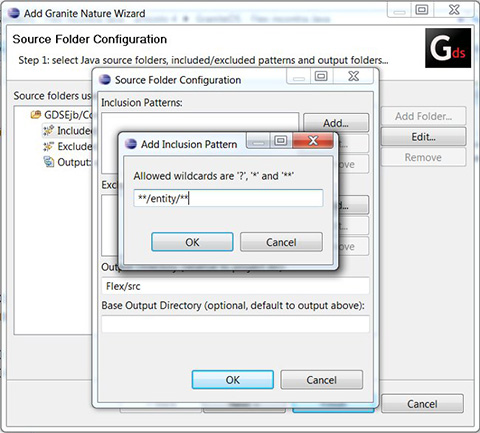480x433 pixels.
Task: Select the Excluded patterns tree icon
Action: point(48,146)
